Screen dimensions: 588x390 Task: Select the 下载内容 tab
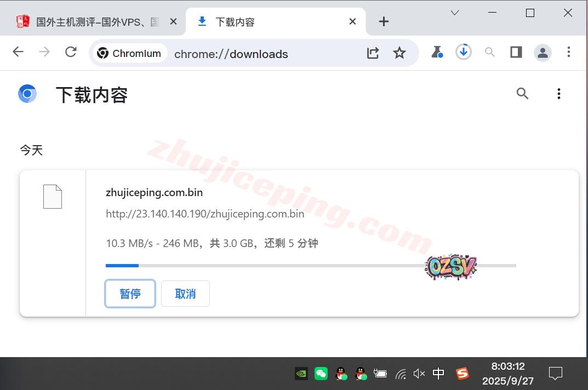(274, 22)
